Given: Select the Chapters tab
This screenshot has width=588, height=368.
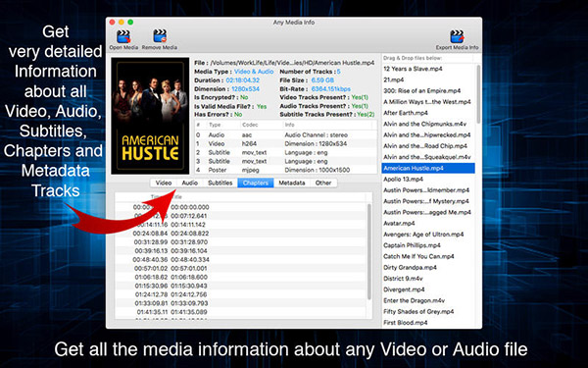Looking at the screenshot, I should [x=256, y=183].
